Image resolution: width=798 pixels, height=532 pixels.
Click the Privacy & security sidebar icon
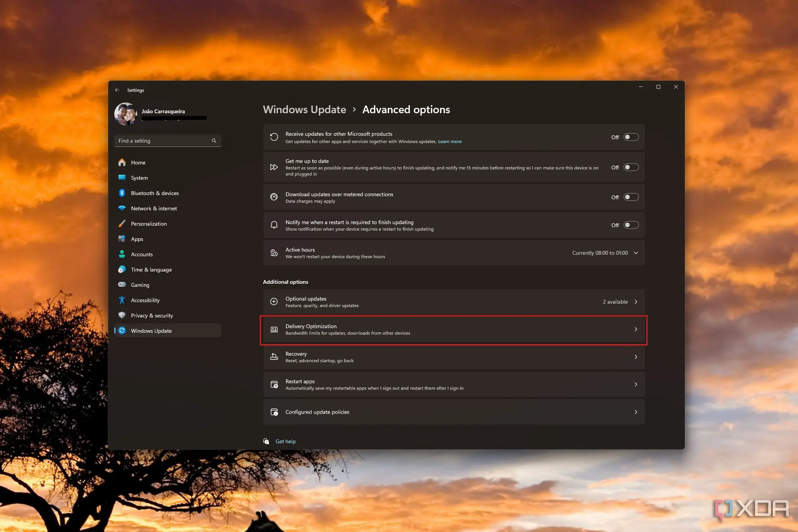[122, 315]
